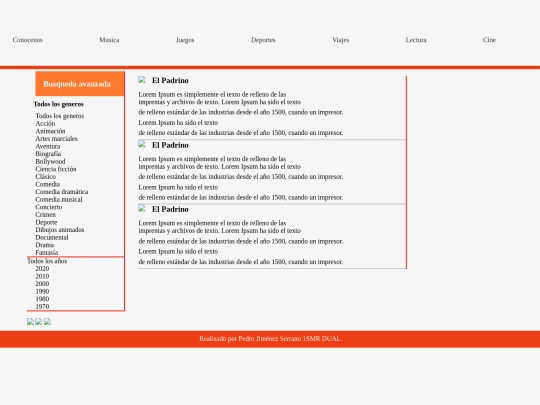Click the image icon beside third El Padrino
Screen dimensions: 540x405
point(142,208)
